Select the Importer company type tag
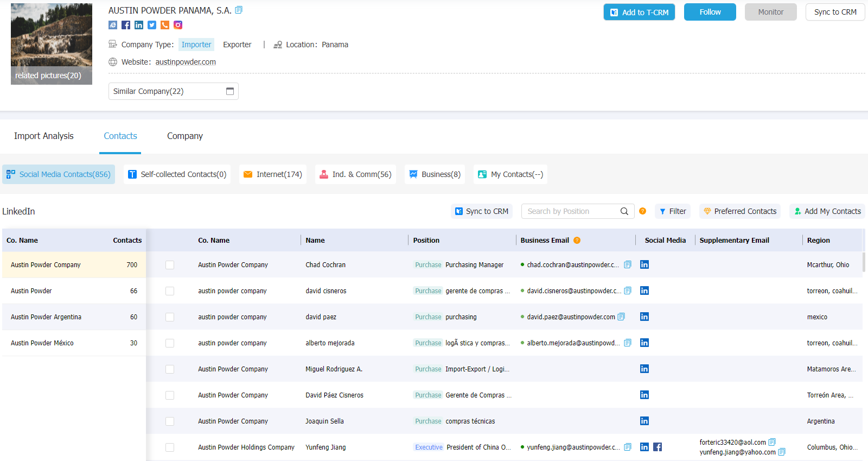 pos(196,45)
